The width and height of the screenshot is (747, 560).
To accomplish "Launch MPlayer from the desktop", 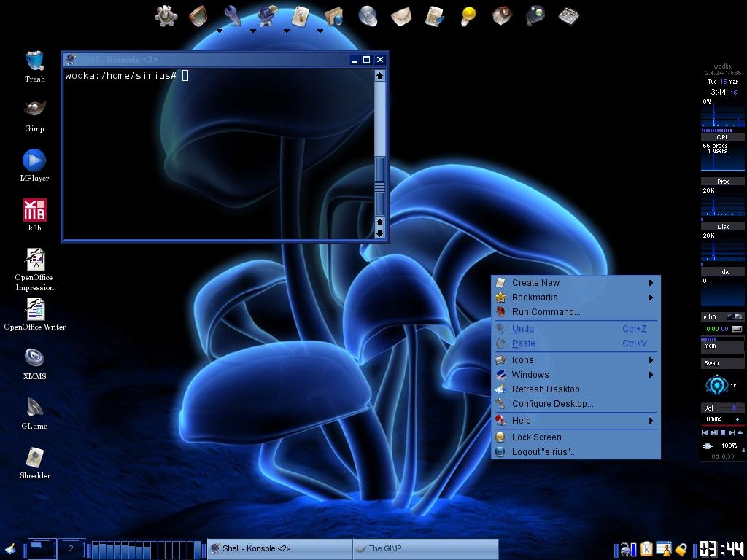I will point(34,160).
